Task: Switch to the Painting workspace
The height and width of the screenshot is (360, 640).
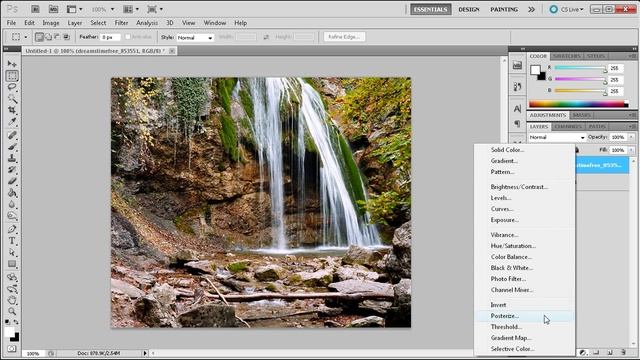Action: coord(504,9)
